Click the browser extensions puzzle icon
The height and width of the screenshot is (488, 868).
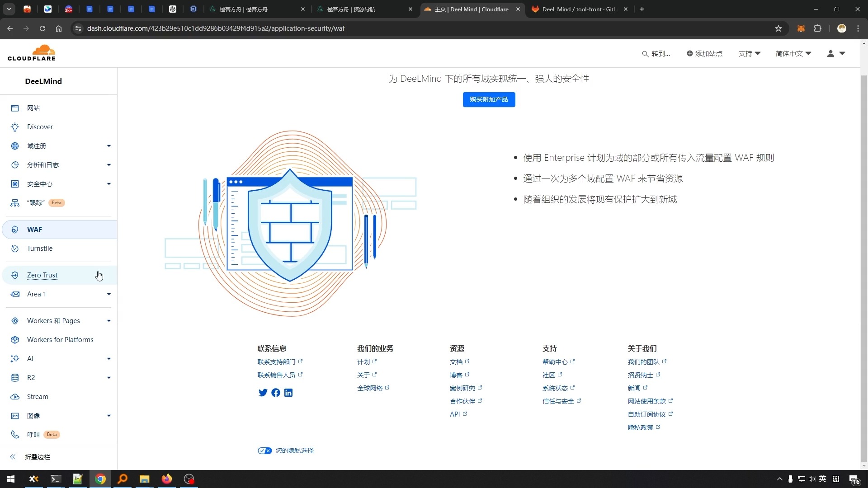coord(817,28)
